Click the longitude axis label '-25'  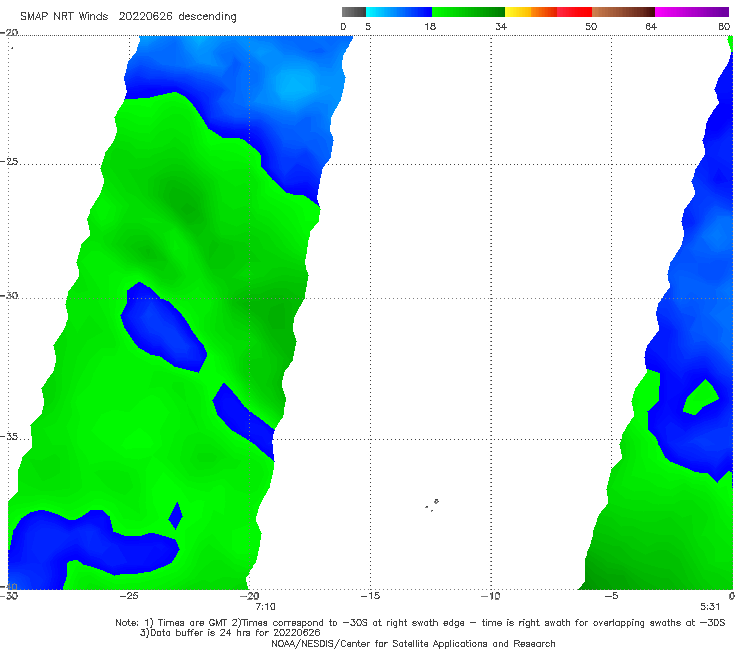(x=129, y=596)
